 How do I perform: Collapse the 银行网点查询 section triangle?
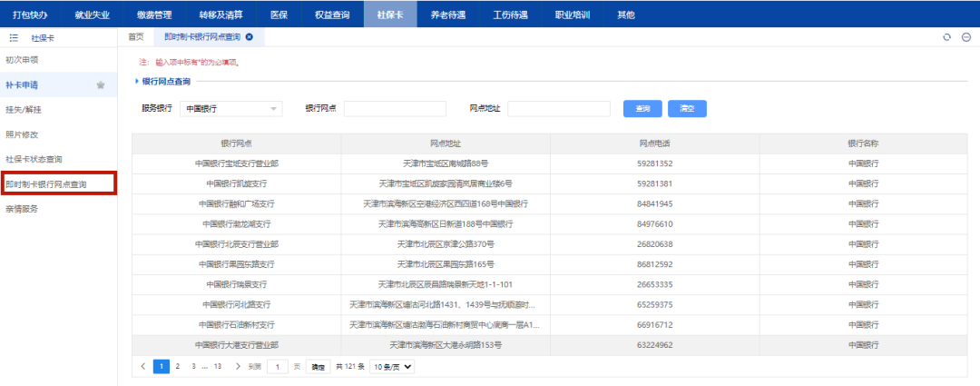(136, 82)
